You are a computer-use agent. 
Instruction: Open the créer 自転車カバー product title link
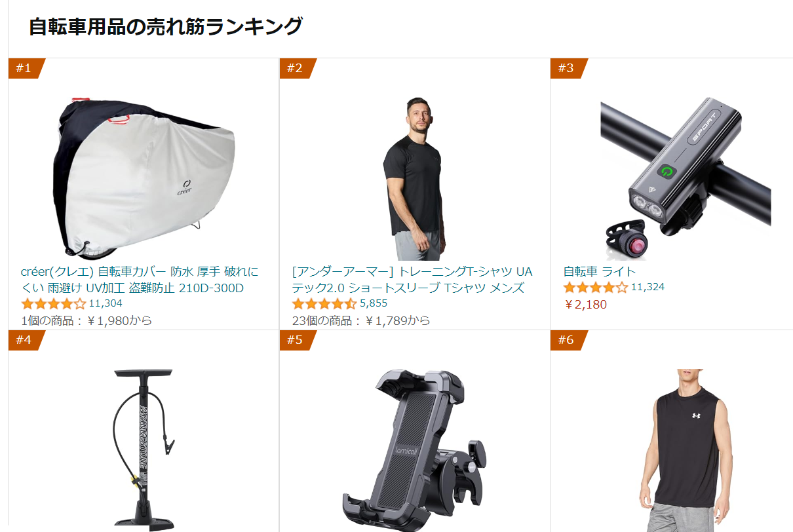140,280
